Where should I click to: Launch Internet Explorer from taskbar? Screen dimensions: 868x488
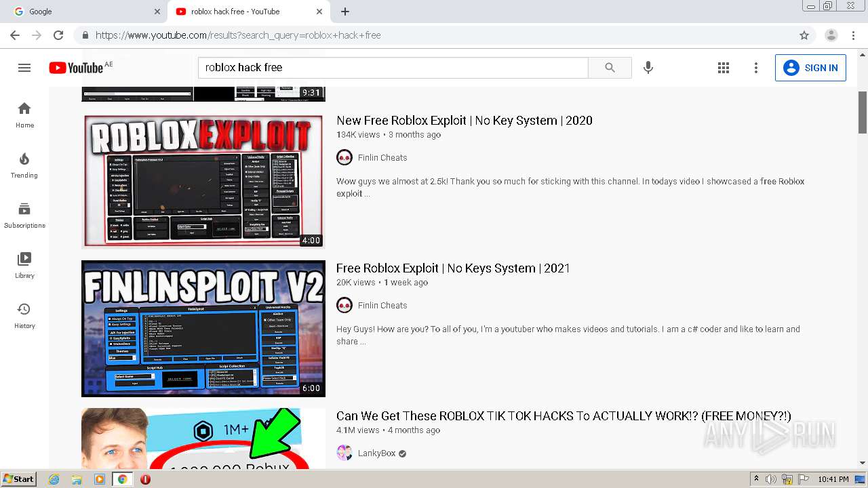[54, 479]
